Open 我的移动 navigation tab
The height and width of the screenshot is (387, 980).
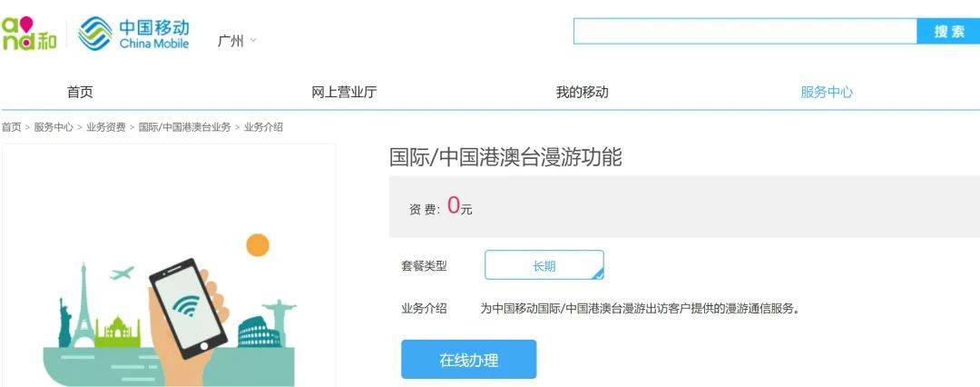(582, 92)
